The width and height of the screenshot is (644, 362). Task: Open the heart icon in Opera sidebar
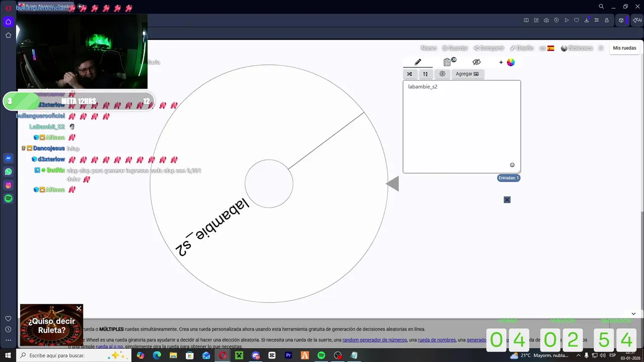[8, 319]
